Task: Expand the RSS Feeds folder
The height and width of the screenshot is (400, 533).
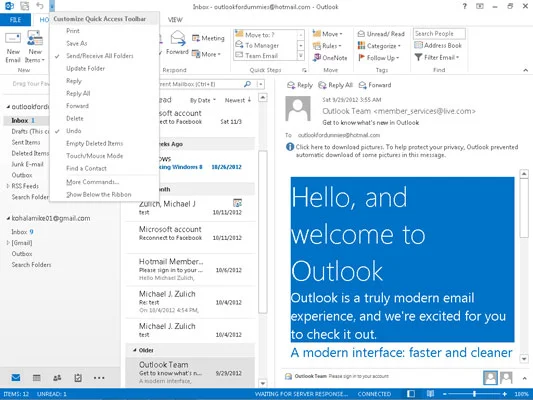Action: 8,186
